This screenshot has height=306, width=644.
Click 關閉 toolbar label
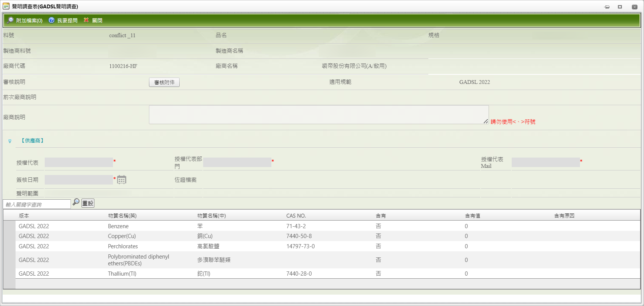point(97,21)
